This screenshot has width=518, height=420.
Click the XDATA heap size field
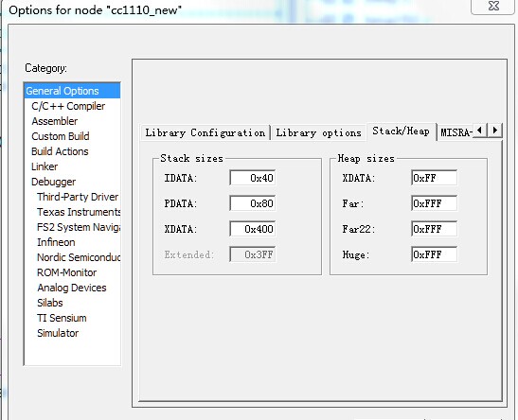[435, 178]
